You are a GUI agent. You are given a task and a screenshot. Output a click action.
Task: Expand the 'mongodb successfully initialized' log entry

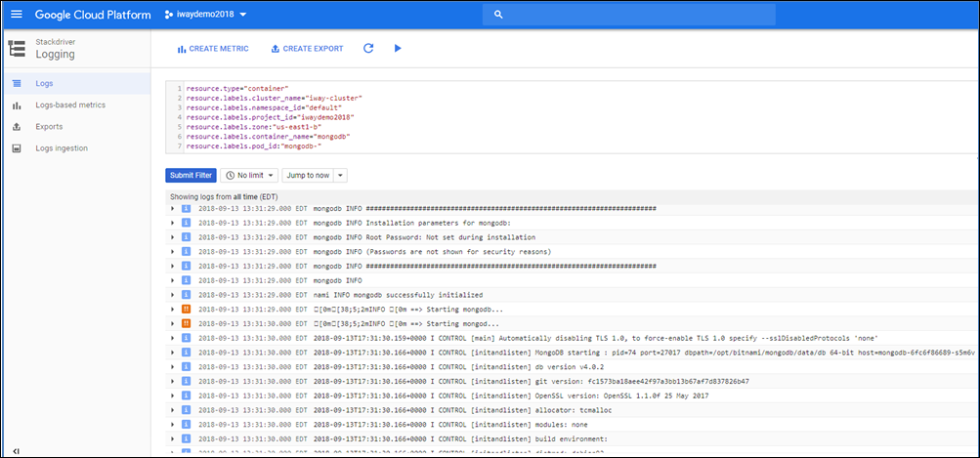tap(173, 295)
